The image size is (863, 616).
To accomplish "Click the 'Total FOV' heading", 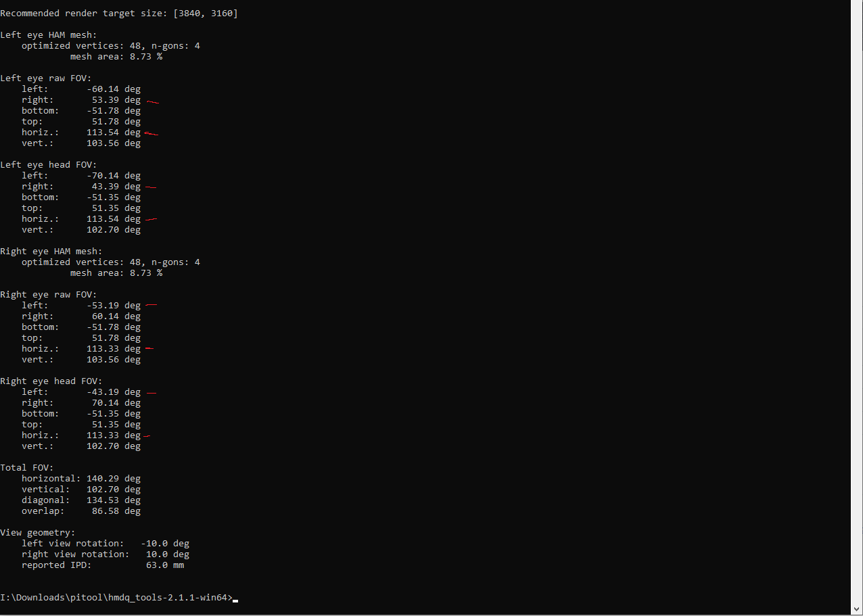I will coord(27,468).
